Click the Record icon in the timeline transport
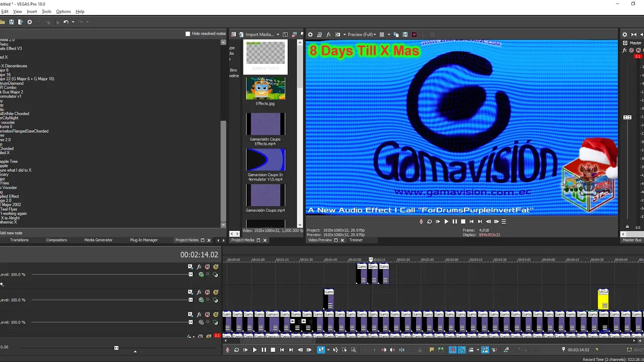Viewport: 644px width, 362px height. click(227, 350)
